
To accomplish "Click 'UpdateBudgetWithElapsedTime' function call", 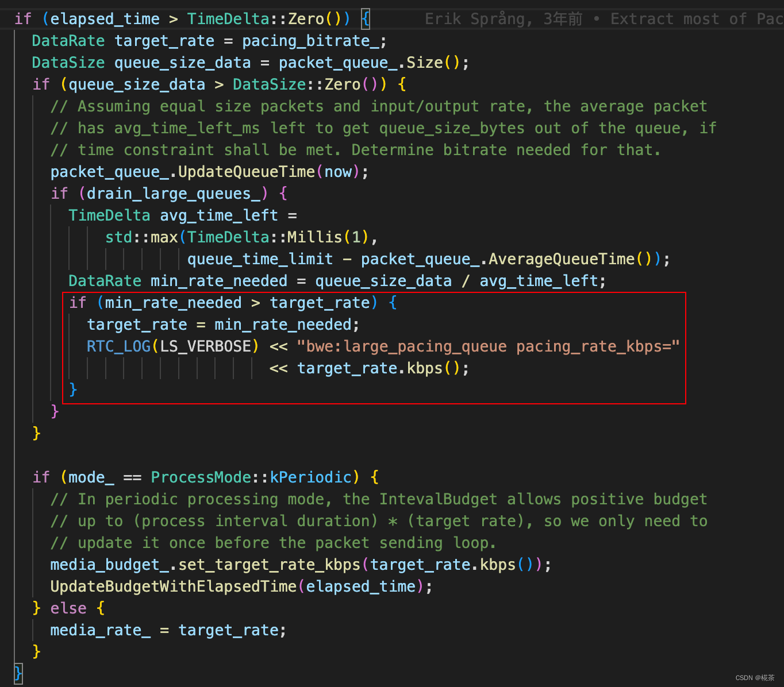I will 173,586.
